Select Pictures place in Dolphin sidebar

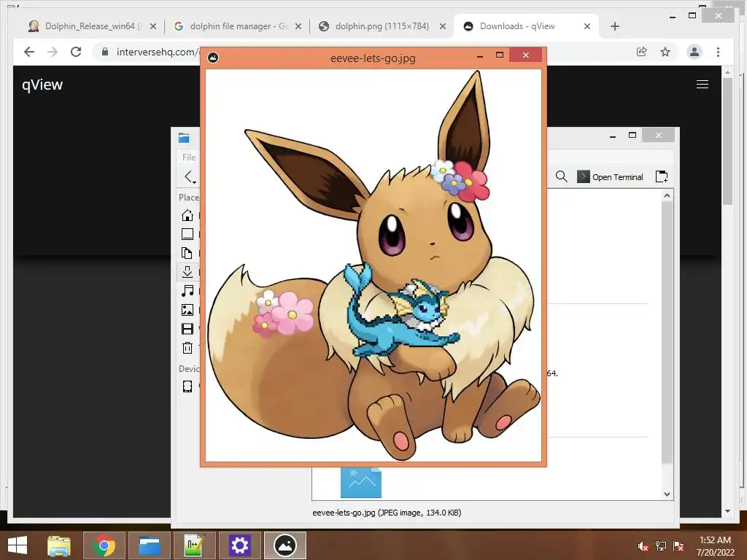coord(187,310)
